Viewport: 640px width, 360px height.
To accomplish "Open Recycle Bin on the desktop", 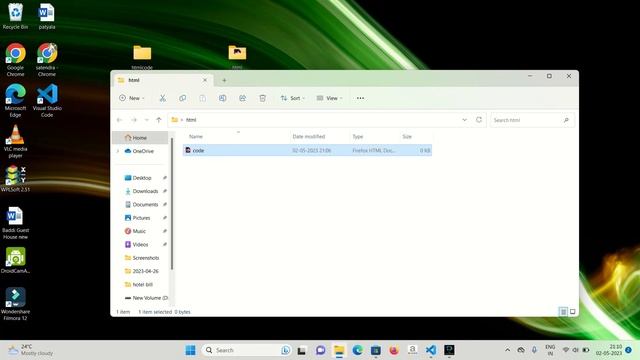I will pos(16,16).
